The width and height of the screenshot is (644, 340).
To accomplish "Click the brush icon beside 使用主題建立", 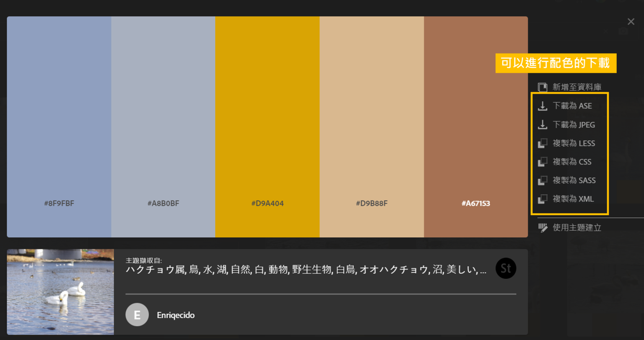I will pos(542,227).
